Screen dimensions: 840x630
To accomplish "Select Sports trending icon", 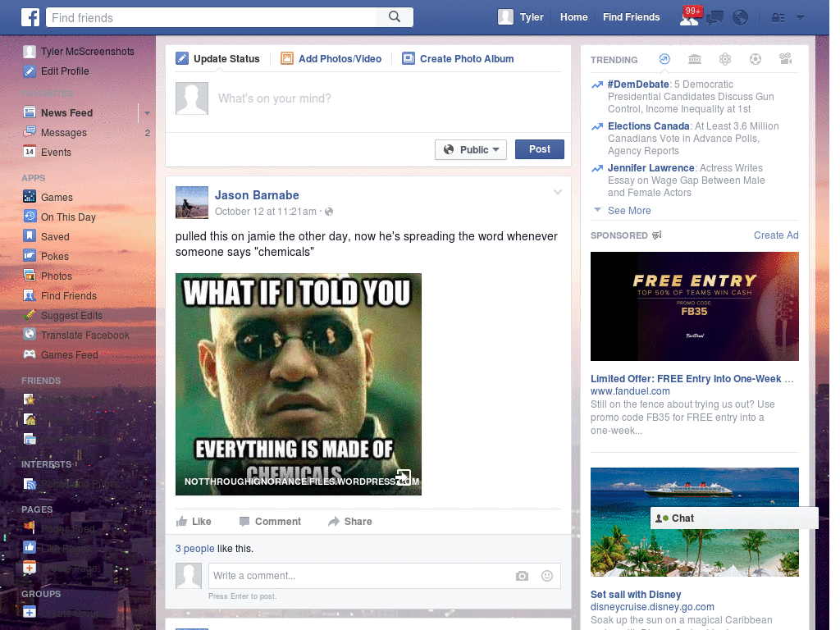I will pyautogui.click(x=756, y=59).
